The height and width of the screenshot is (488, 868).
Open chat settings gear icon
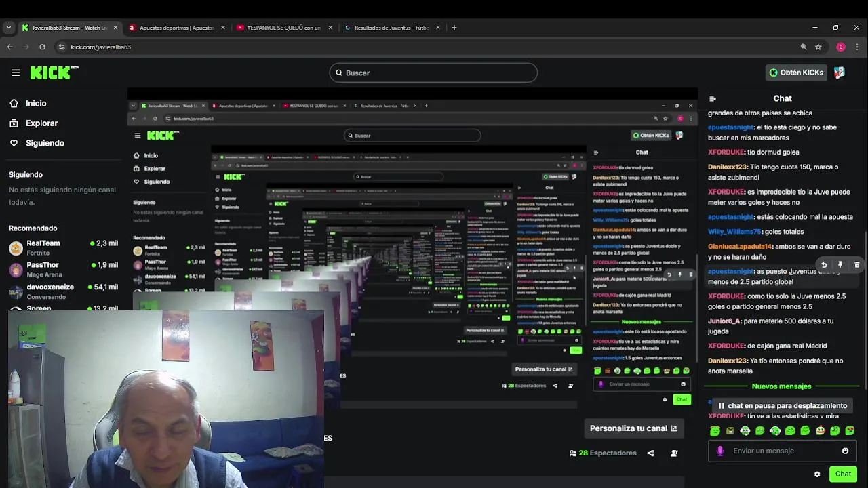click(817, 474)
